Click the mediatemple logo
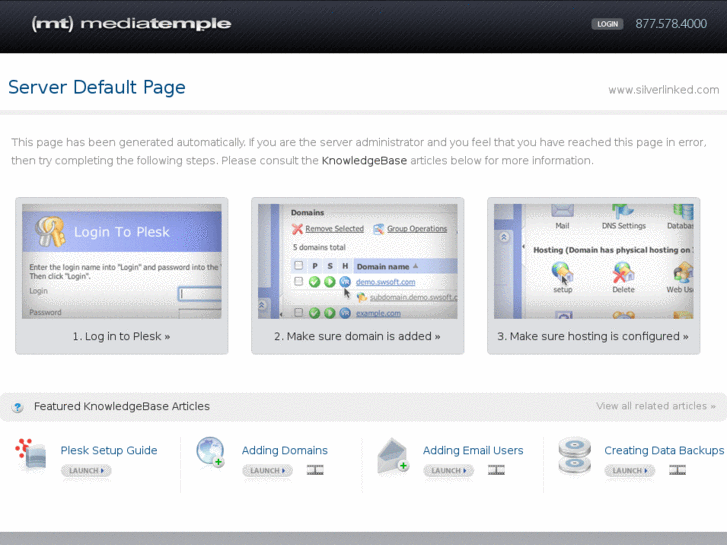Screen dimensions: 727x545 [x=131, y=24]
